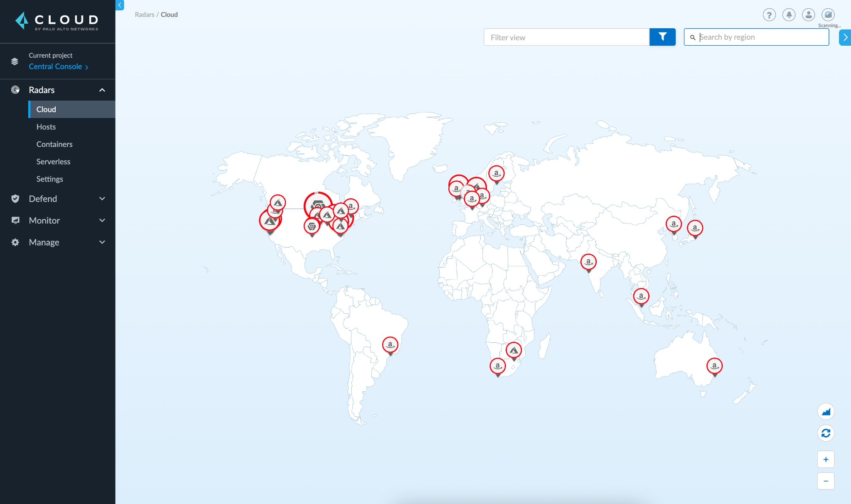Expand the Monitor menu section

click(102, 220)
